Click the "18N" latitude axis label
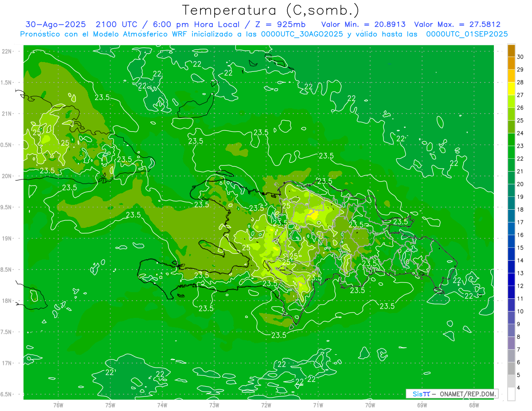The height and width of the screenshot is (411, 532). coord(7,301)
